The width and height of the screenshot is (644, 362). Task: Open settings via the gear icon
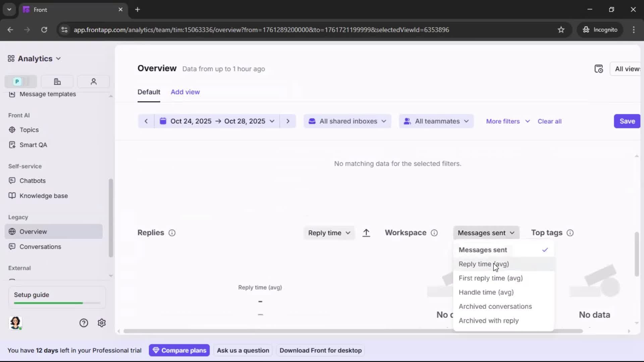click(x=101, y=323)
